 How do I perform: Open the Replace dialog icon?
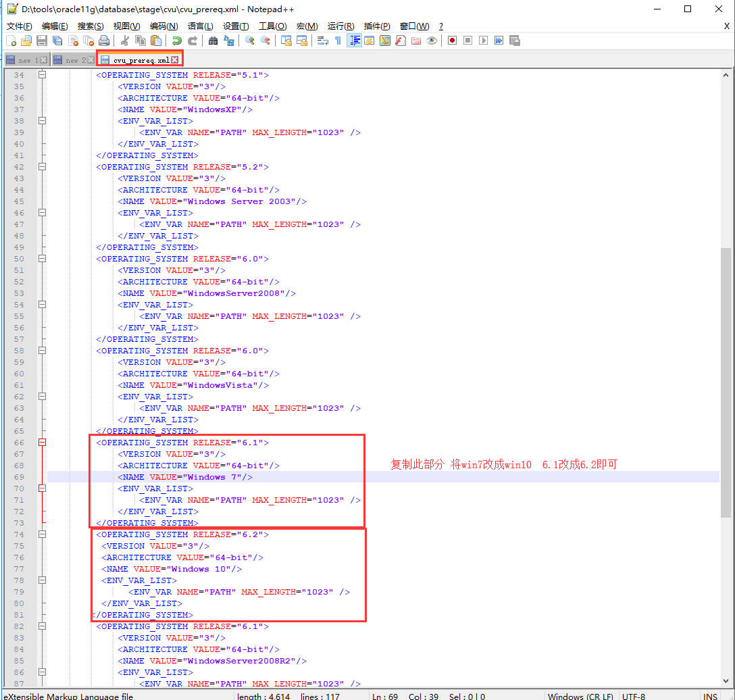point(229,41)
